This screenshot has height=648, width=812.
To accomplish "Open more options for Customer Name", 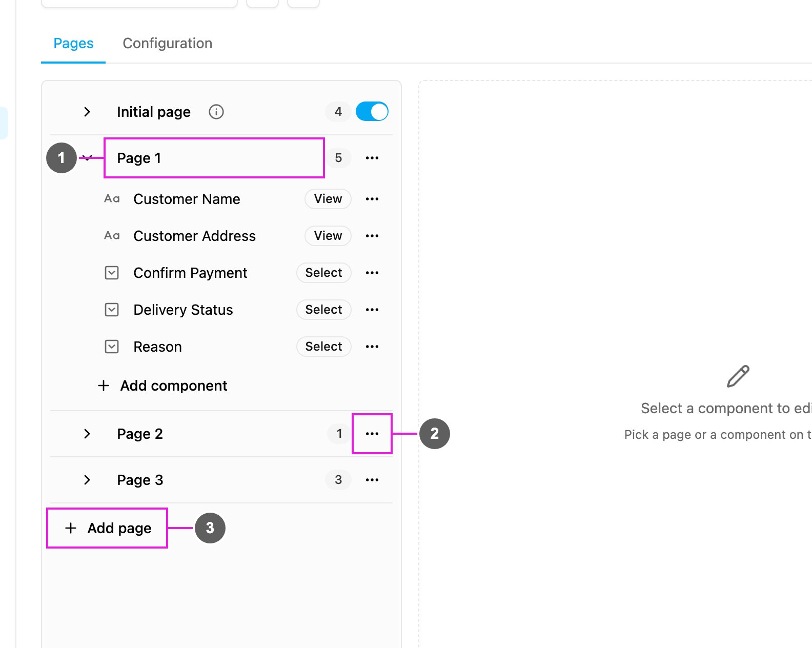I will [372, 199].
